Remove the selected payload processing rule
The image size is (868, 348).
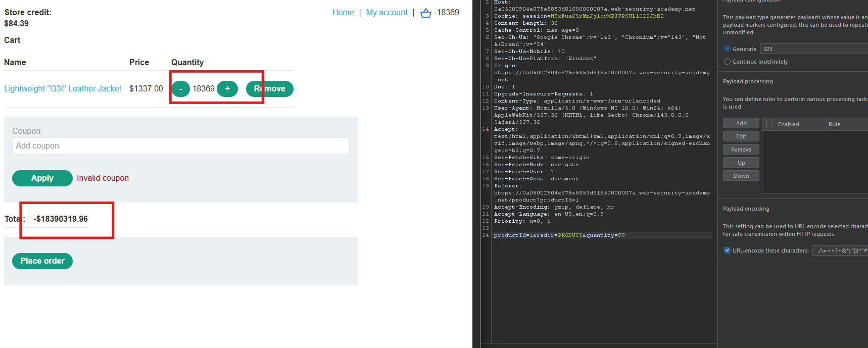point(741,150)
